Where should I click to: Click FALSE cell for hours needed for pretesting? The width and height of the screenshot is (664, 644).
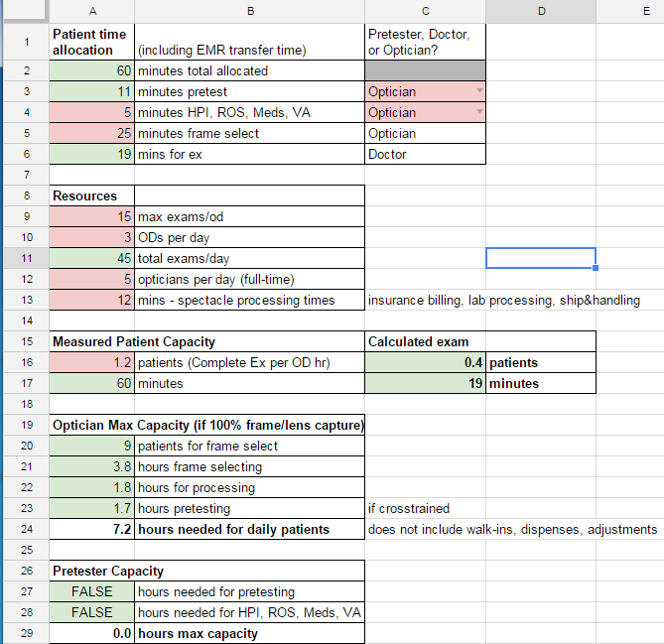point(92,591)
